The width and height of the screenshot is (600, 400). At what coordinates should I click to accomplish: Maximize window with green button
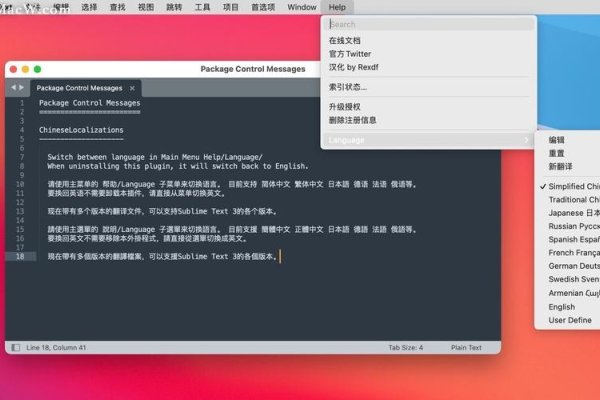38,69
